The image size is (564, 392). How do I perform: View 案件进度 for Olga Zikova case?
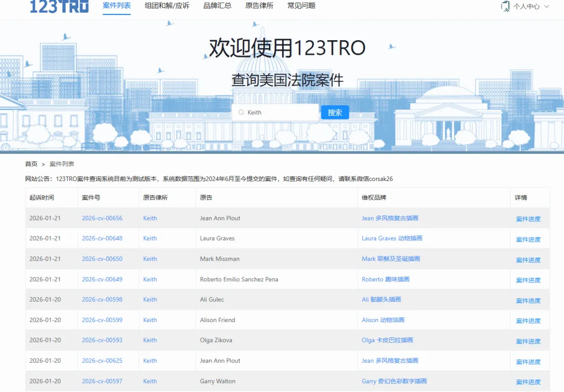pyautogui.click(x=528, y=341)
